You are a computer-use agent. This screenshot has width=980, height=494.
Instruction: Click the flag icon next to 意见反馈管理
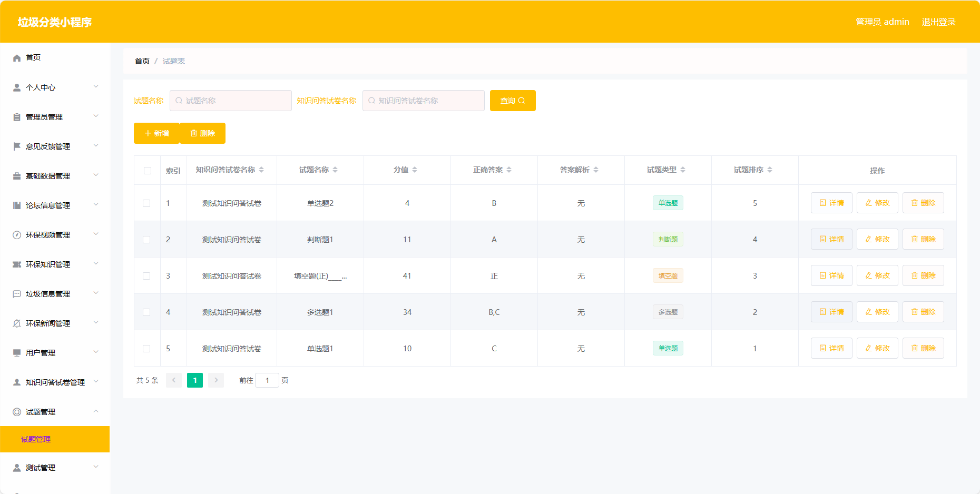17,146
